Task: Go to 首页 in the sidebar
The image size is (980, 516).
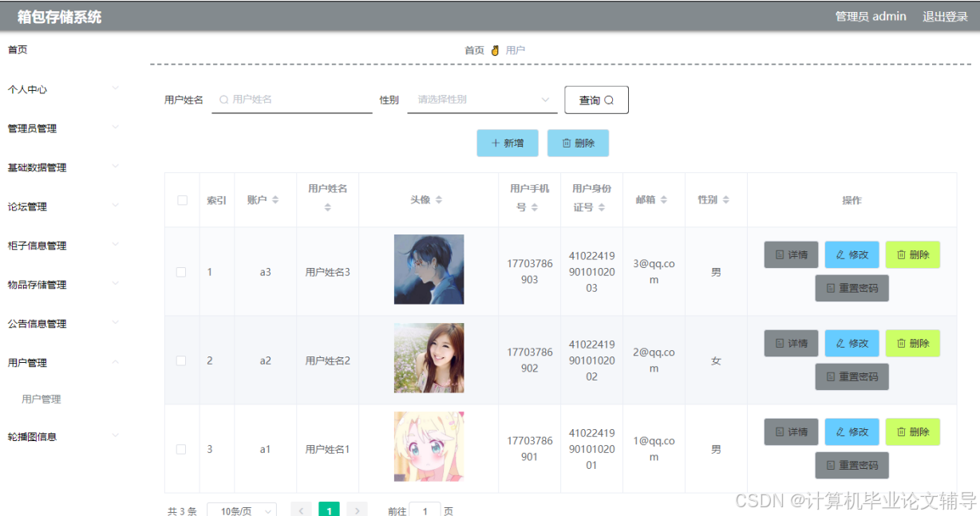Action: [x=18, y=49]
